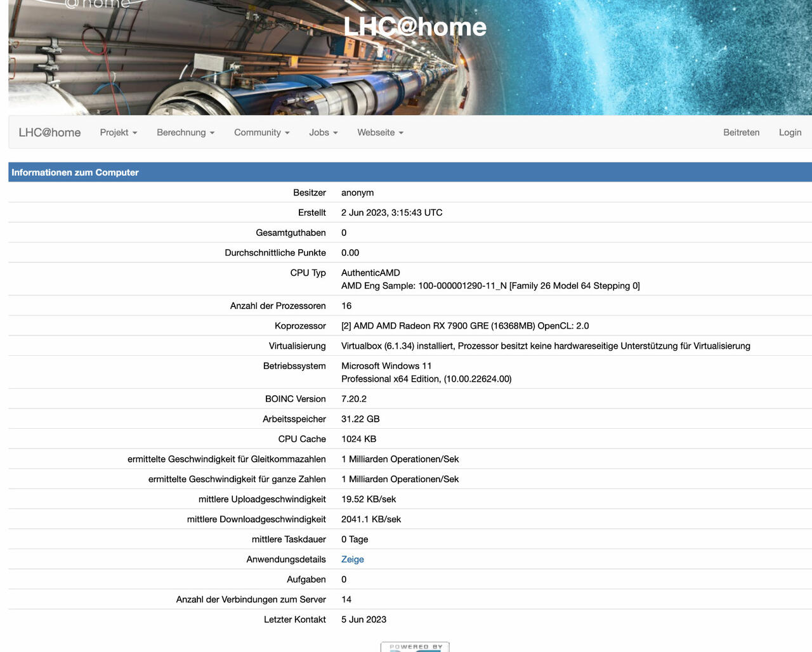This screenshot has width=812, height=652.
Task: Open the Community dropdown in navbar
Action: tap(261, 133)
